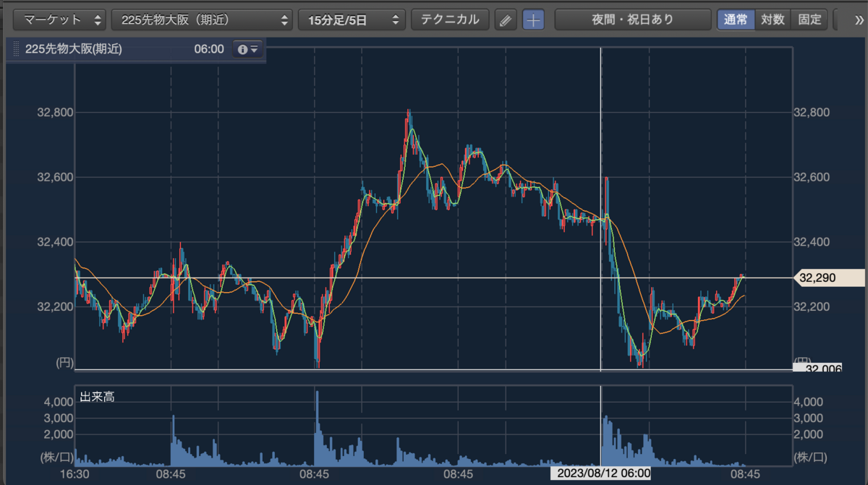Open the マーケット dropdown
This screenshot has width=868, height=485.
click(x=60, y=20)
